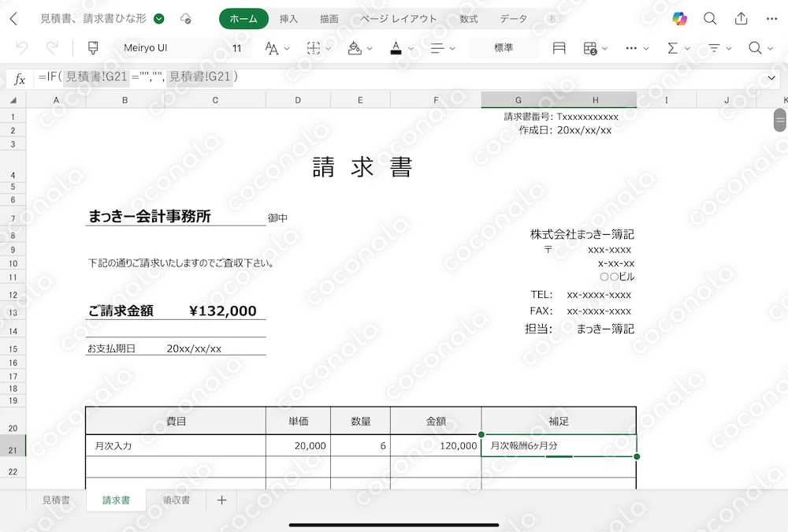Switch to the 挿入 ribbon tab
This screenshot has width=788, height=532.
pyautogui.click(x=288, y=19)
